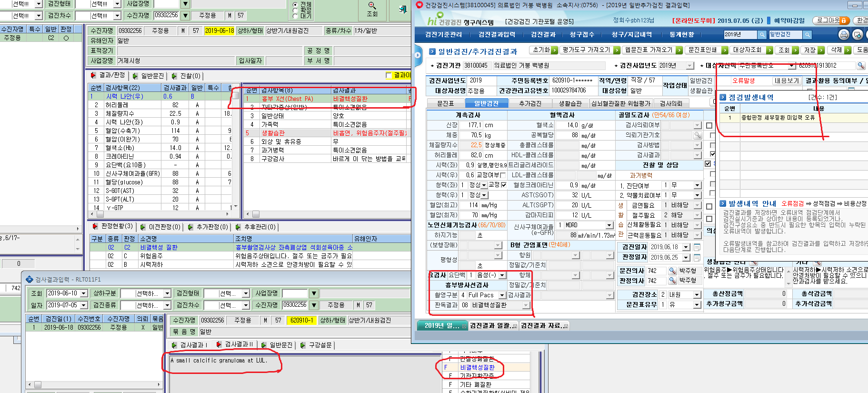
Task: Click the magnifier lookup next to 문진의사 742
Action: [673, 271]
